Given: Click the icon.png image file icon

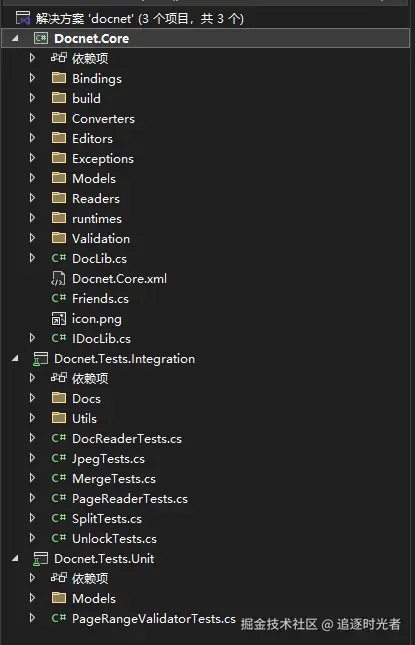Looking at the screenshot, I should pos(58,318).
